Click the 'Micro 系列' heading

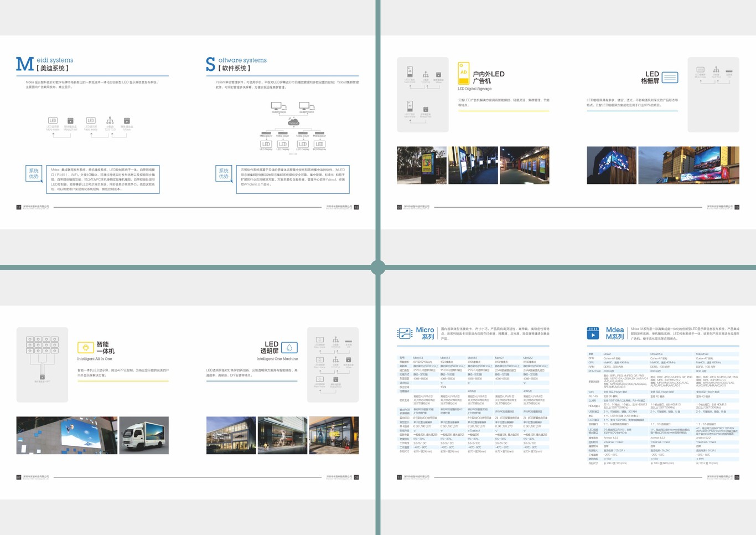(425, 333)
